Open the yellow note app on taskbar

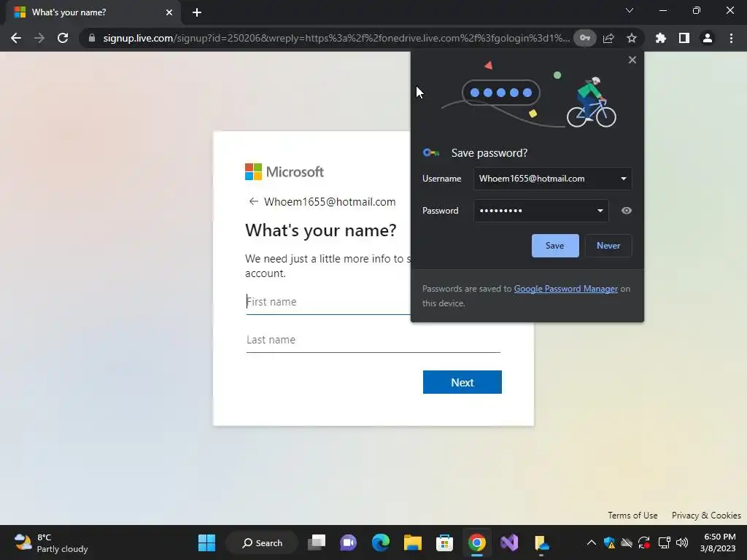point(541,542)
